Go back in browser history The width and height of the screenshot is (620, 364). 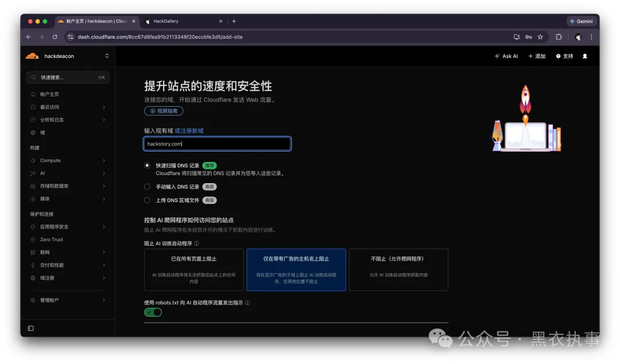click(x=29, y=37)
